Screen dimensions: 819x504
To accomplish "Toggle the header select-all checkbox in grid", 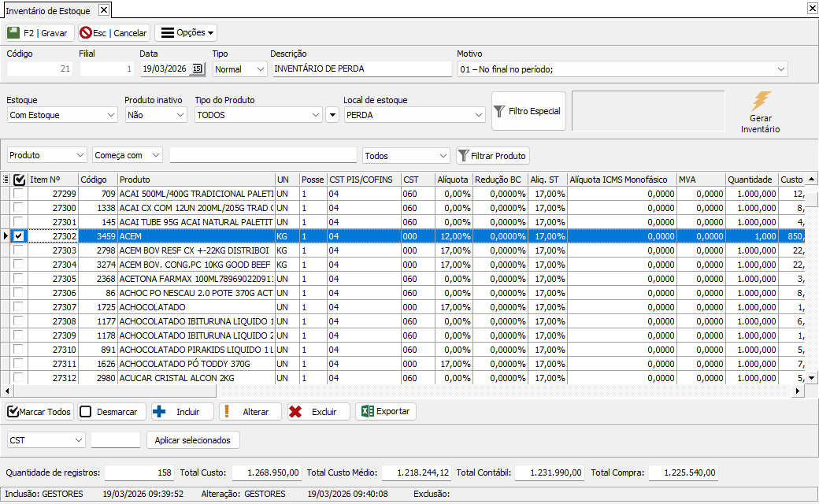I will 20,180.
